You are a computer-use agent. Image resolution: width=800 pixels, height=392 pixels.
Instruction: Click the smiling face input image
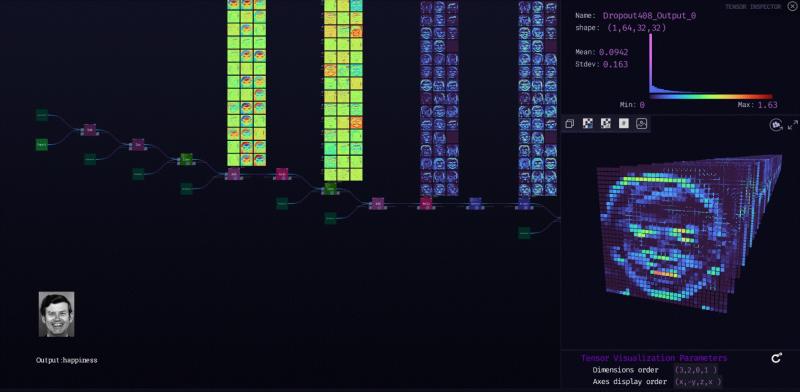[x=57, y=314]
